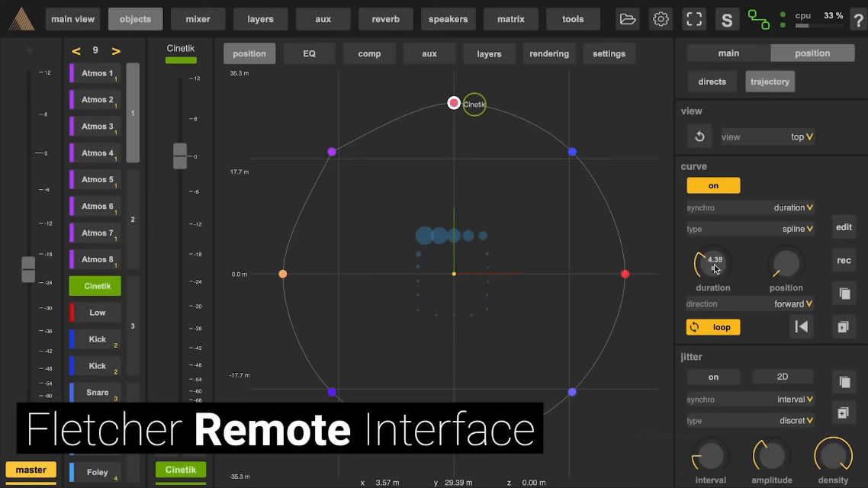The image size is (868, 488).
Task: Open the settings gear icon
Action: coord(661,19)
